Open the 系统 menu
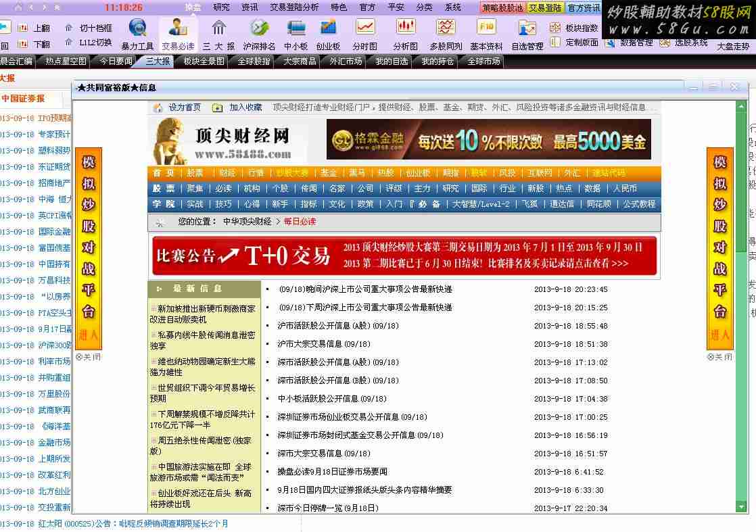 click(453, 7)
